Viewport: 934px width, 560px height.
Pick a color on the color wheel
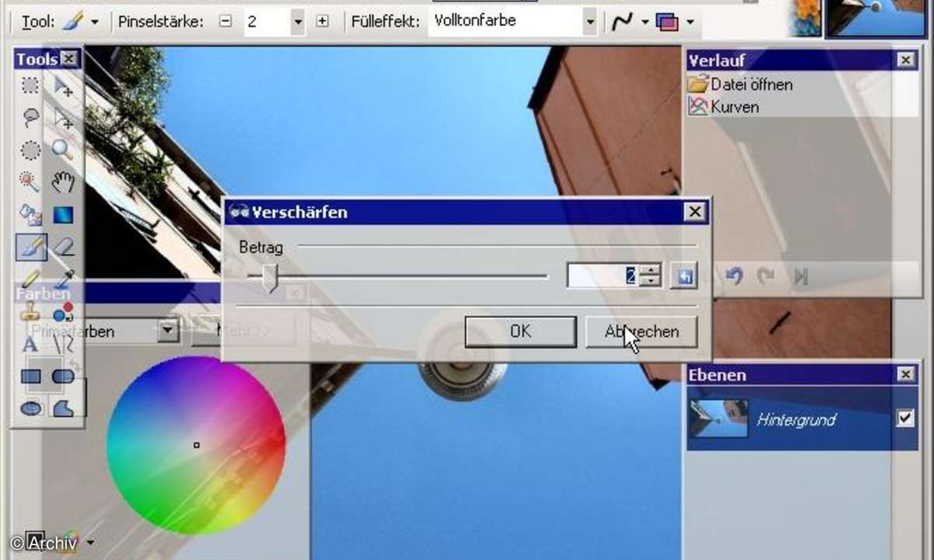196,445
